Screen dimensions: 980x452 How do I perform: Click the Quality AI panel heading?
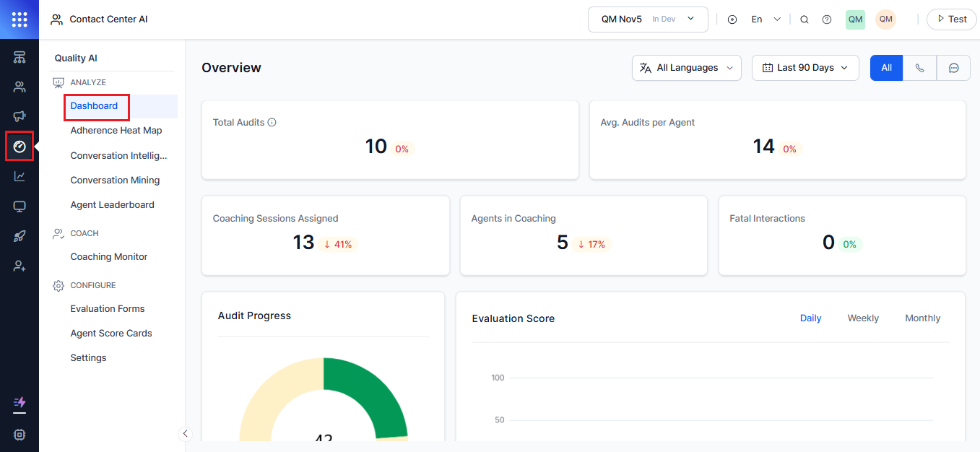76,58
